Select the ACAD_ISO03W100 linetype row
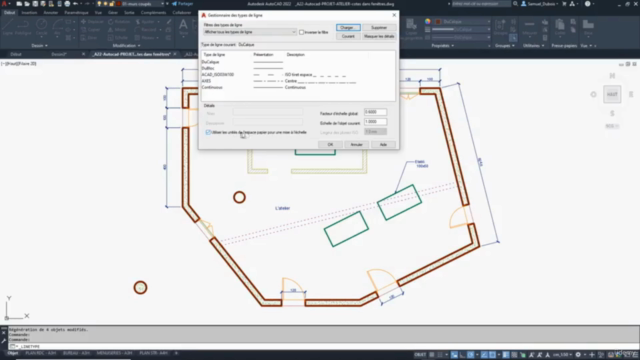Screen dimensions: 640x360 (x=298, y=75)
